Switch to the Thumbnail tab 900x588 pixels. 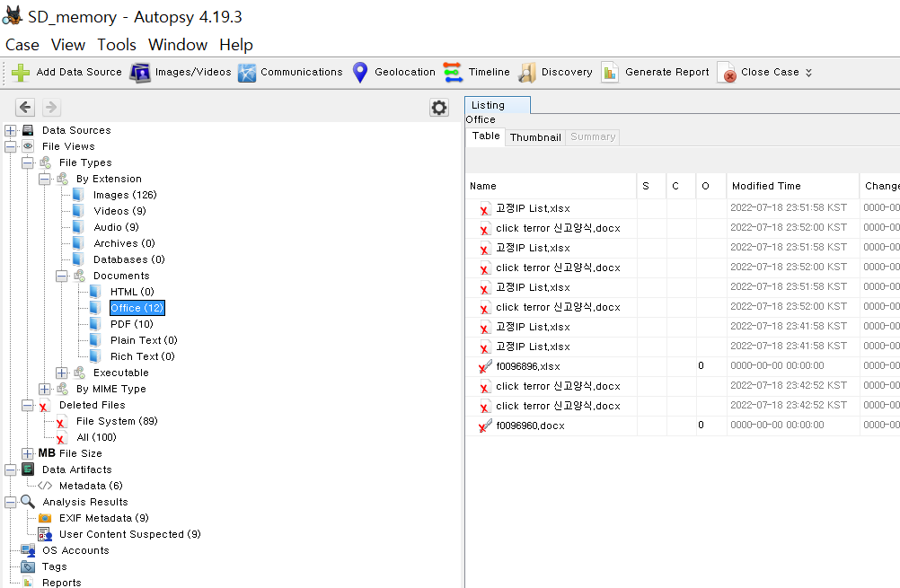point(535,137)
